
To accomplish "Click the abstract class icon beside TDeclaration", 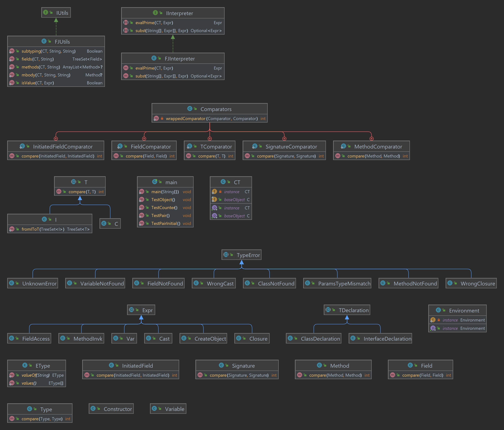I will [328, 310].
